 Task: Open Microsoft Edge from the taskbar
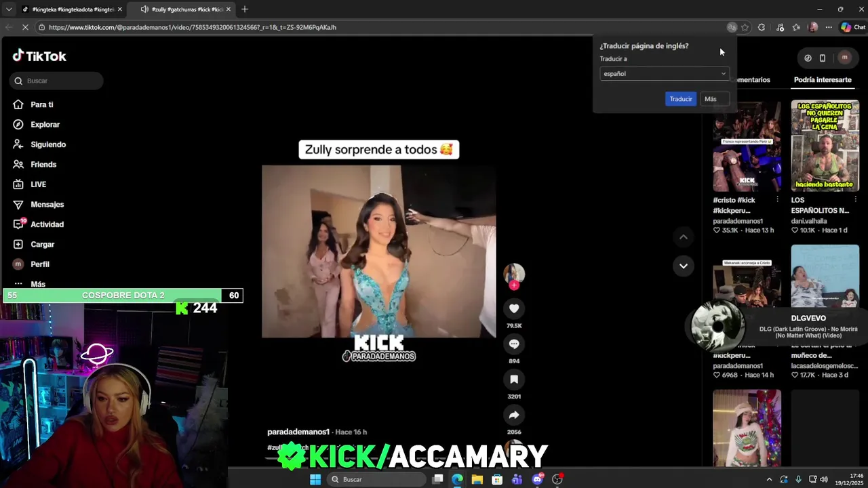tap(457, 479)
